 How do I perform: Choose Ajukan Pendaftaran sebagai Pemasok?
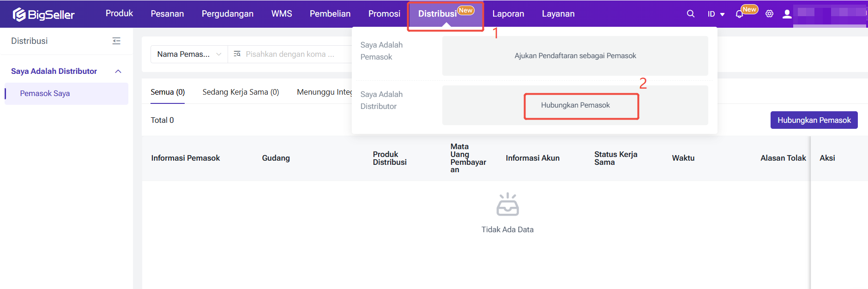pos(575,56)
